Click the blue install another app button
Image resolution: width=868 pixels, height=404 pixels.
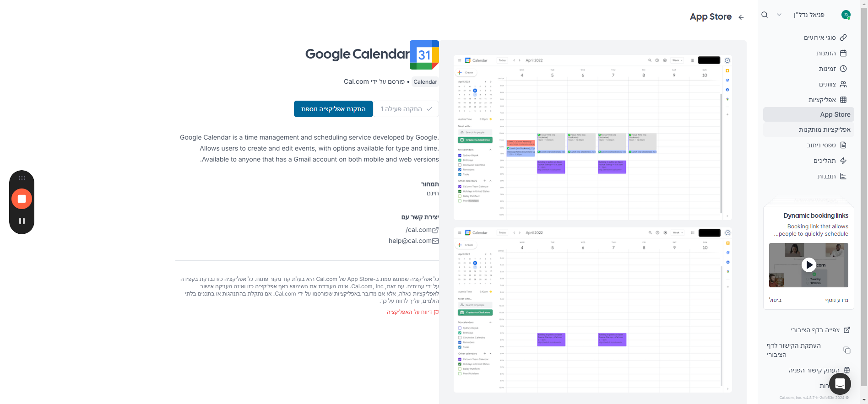[333, 109]
